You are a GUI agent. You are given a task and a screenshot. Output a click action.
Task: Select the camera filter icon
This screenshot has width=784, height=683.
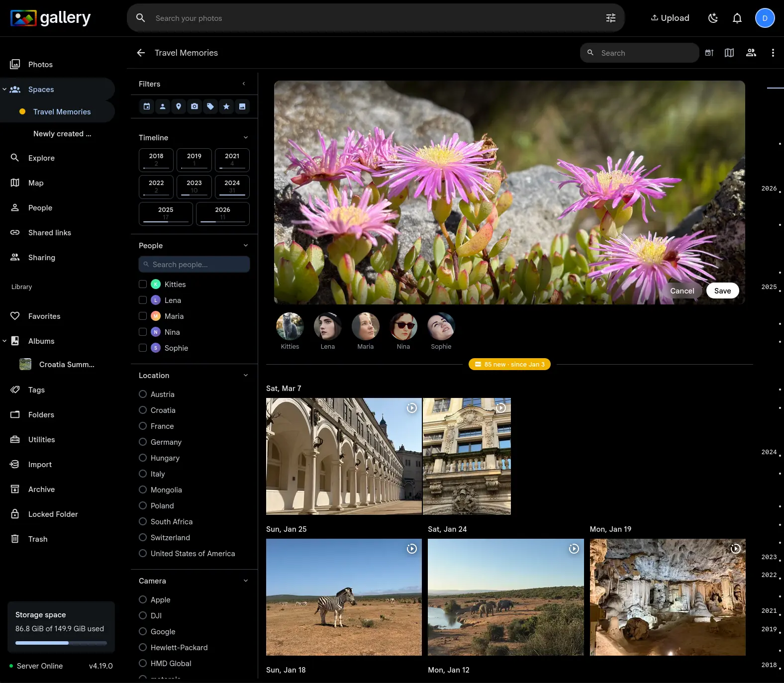pos(195,106)
